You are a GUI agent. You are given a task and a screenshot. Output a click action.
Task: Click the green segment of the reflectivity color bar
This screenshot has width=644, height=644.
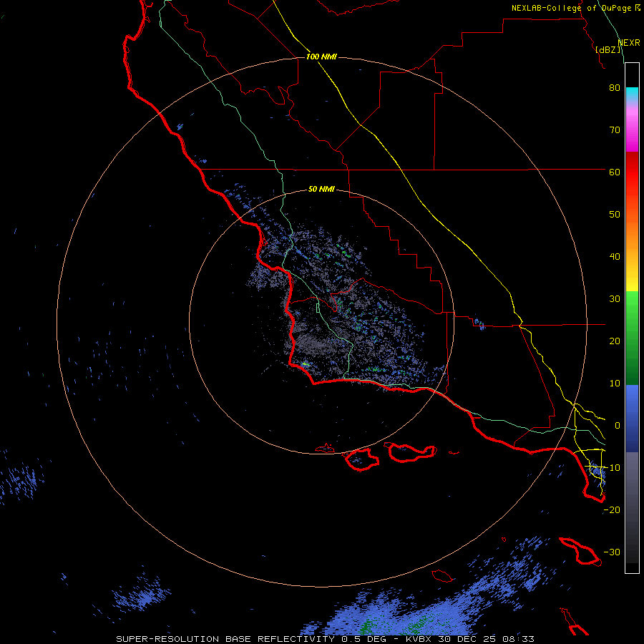click(x=632, y=338)
